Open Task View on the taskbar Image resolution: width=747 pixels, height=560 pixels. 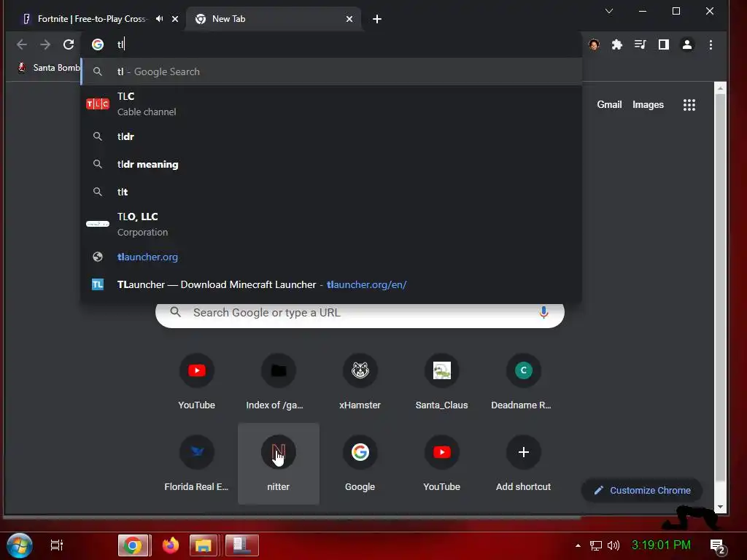57,545
